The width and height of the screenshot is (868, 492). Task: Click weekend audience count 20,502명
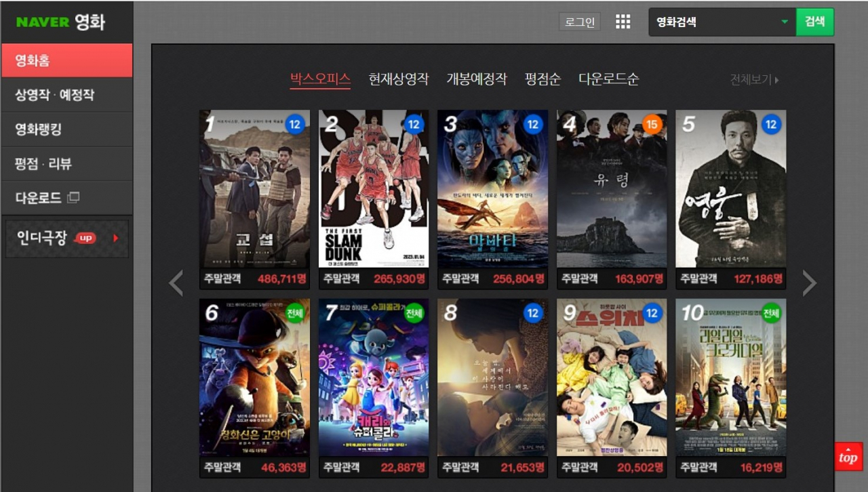tap(641, 467)
